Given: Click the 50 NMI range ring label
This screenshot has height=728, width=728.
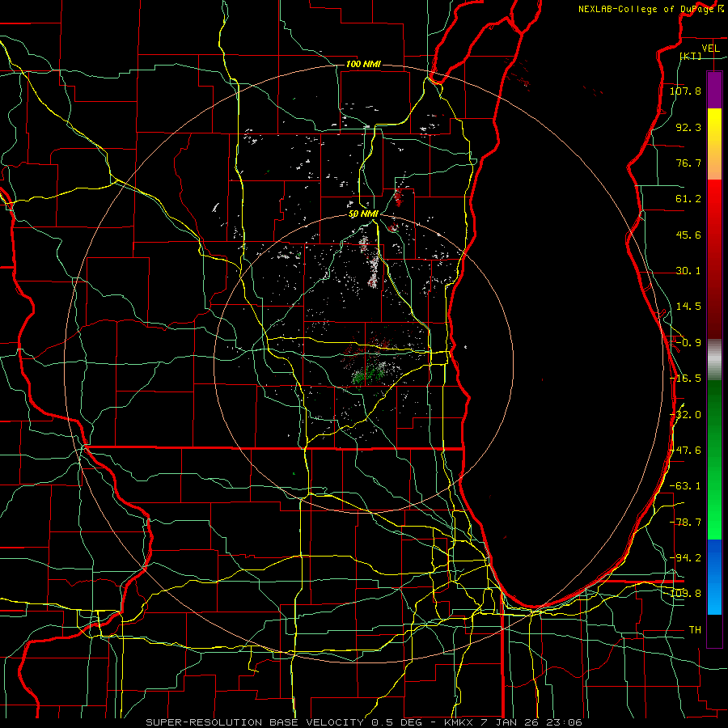Looking at the screenshot, I should 363,214.
